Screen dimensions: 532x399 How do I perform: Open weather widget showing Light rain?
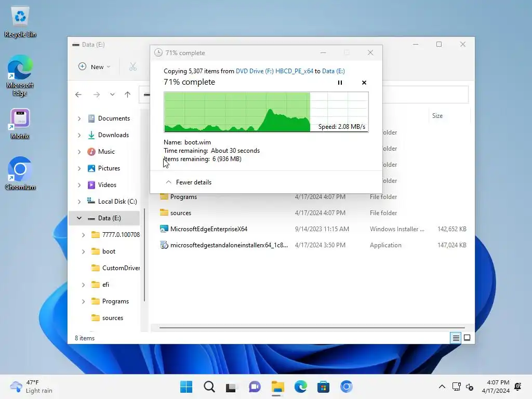pyautogui.click(x=31, y=387)
